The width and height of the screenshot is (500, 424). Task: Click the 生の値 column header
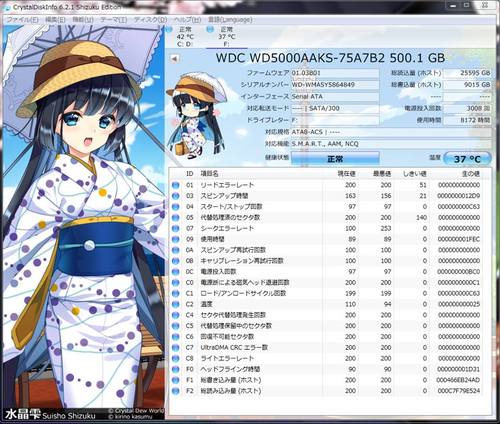pos(470,174)
